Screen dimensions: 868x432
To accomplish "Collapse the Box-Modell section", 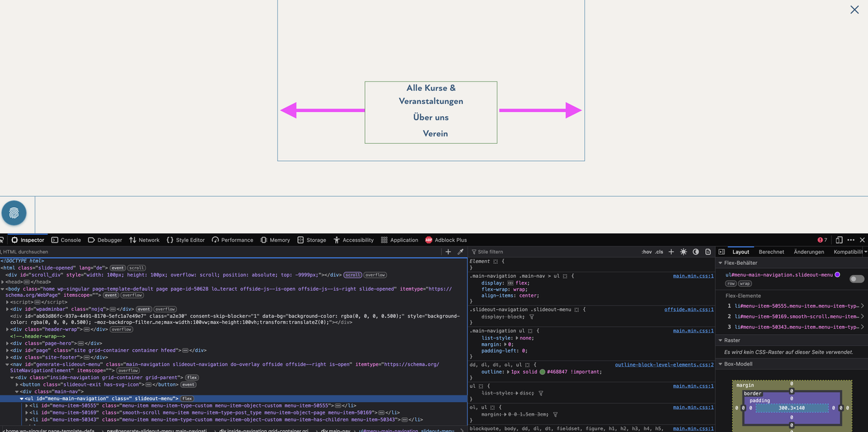I will pos(721,364).
